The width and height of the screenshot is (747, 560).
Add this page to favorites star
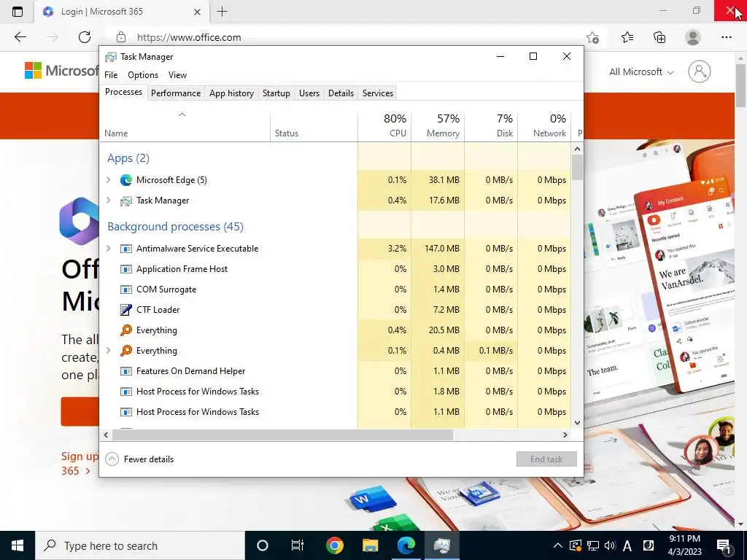coord(592,38)
